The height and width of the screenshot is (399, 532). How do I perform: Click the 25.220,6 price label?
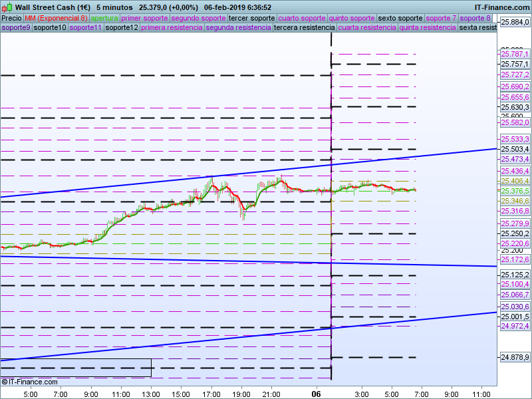(515, 243)
